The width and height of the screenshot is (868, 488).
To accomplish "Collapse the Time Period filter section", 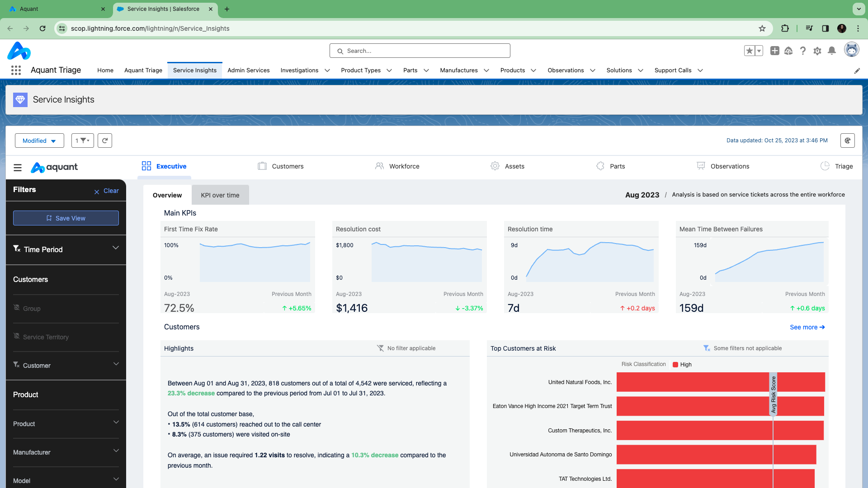I will coord(116,248).
